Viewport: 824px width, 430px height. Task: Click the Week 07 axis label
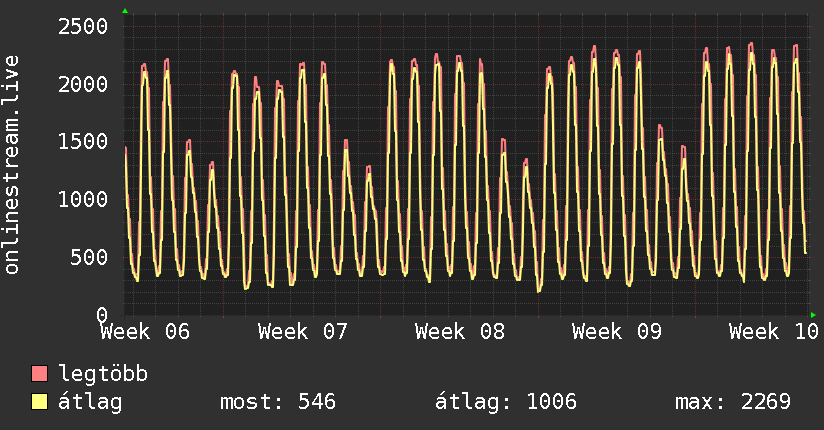point(303,332)
